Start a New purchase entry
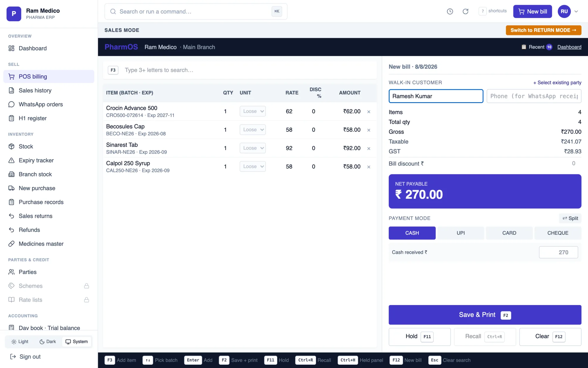 [49, 188]
